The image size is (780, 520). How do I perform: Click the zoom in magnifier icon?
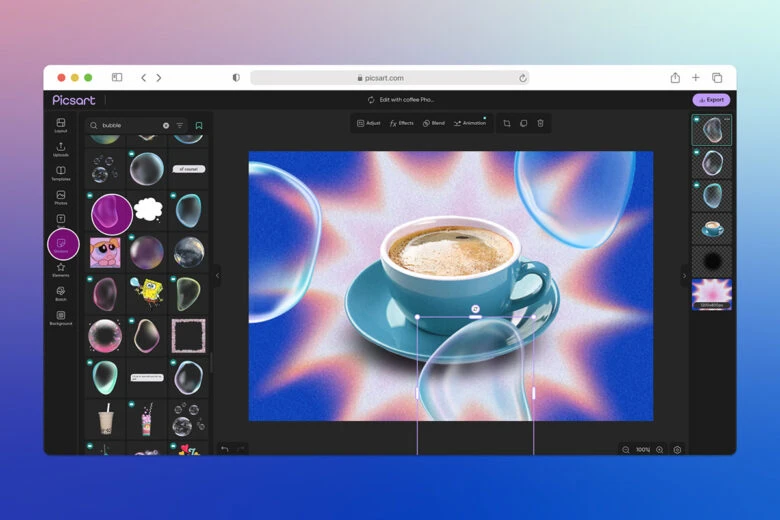(659, 450)
